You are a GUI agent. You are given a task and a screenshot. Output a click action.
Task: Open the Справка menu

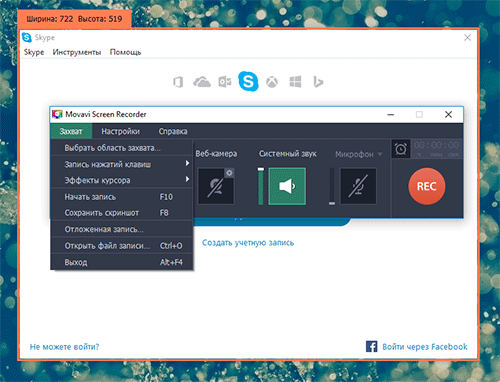[x=173, y=131]
